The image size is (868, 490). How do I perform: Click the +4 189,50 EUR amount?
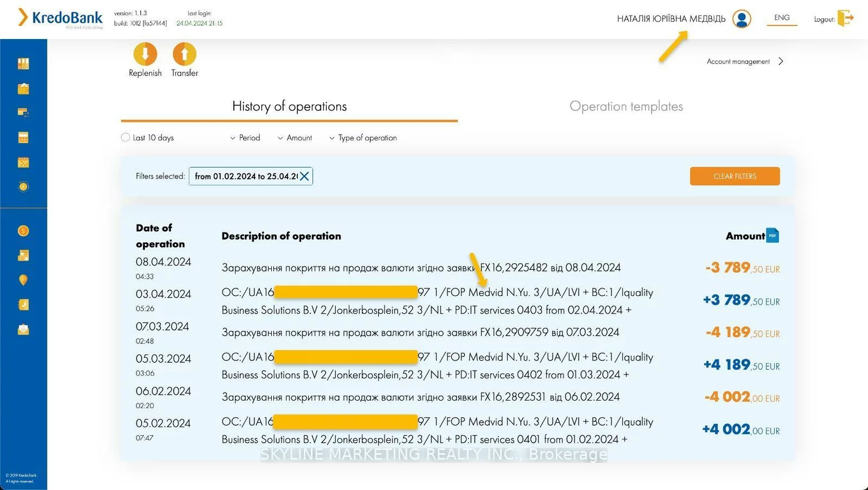741,364
